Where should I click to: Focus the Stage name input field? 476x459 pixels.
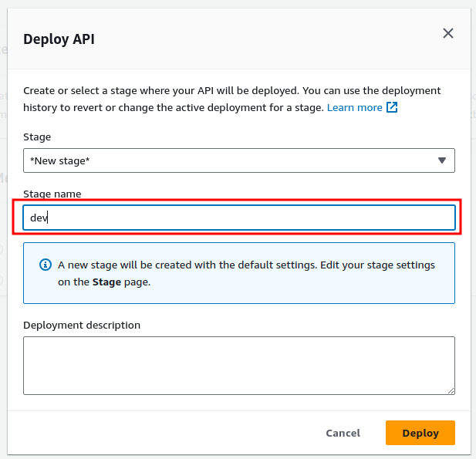[238, 218]
